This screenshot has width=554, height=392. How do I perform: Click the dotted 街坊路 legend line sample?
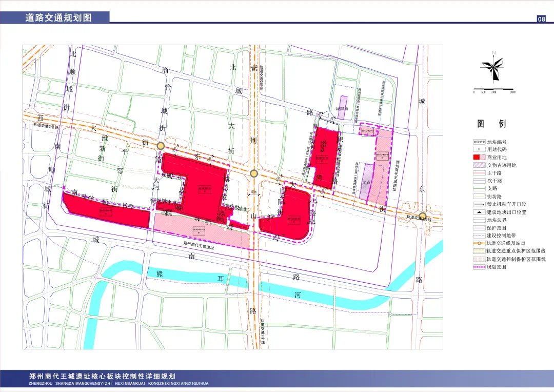tap(479, 196)
